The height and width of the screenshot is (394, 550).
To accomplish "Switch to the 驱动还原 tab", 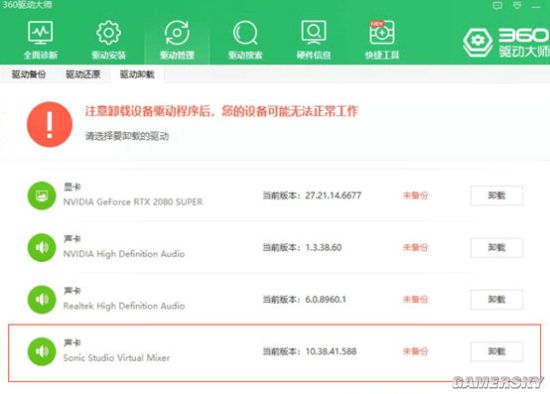I will pyautogui.click(x=83, y=74).
